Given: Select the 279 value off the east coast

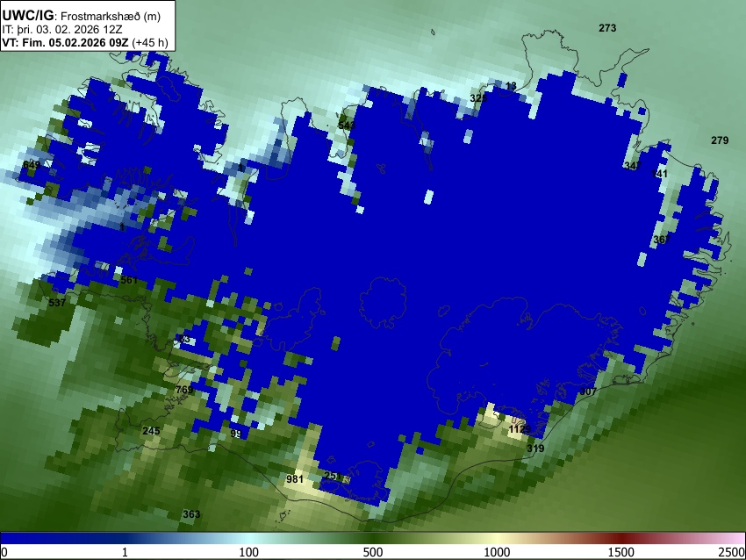Looking at the screenshot, I should pos(720,140).
